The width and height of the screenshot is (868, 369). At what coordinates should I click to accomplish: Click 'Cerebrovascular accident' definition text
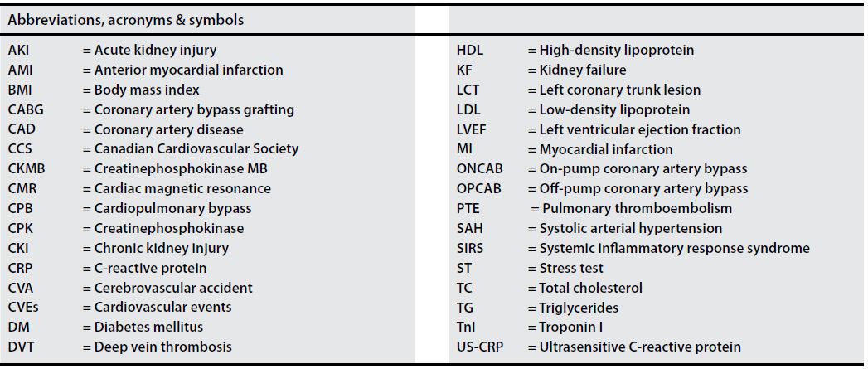pyautogui.click(x=173, y=288)
